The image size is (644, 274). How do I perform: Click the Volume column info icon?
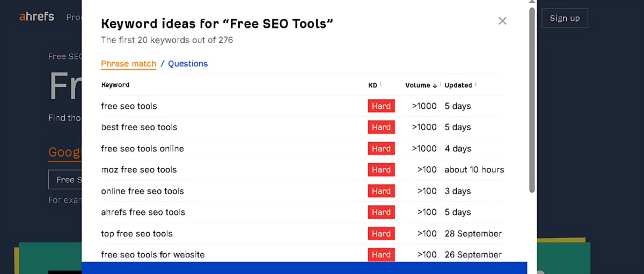440,84
